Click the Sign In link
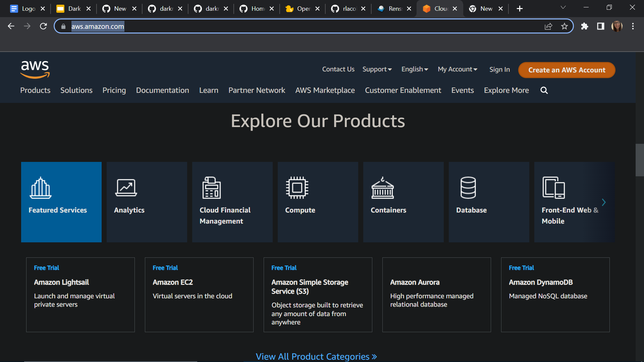Screen dimensions: 644x362 (x=499, y=69)
